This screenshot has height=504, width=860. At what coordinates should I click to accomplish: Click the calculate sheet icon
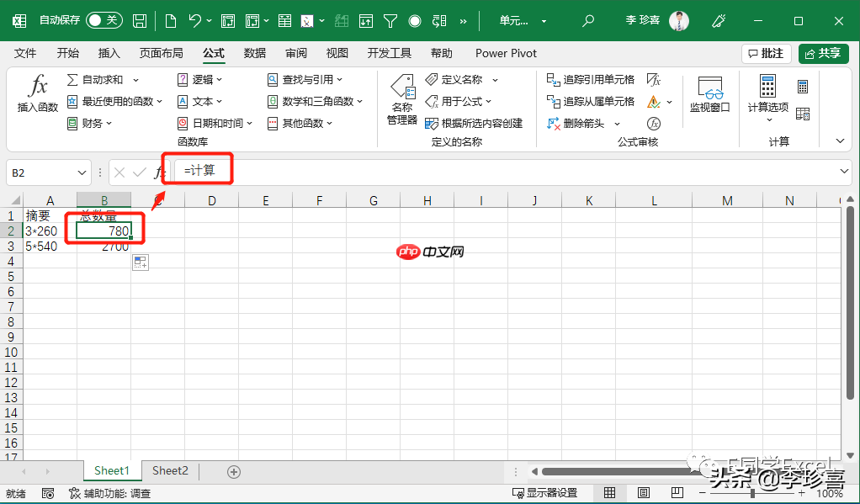803,114
